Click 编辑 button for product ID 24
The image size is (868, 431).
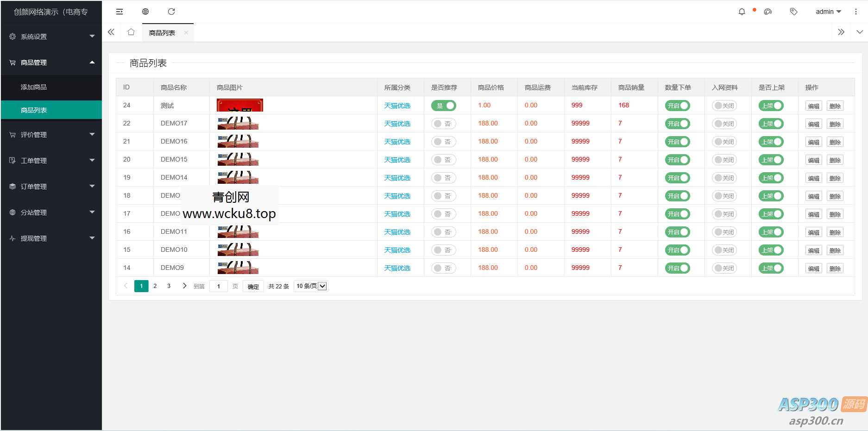coord(813,106)
